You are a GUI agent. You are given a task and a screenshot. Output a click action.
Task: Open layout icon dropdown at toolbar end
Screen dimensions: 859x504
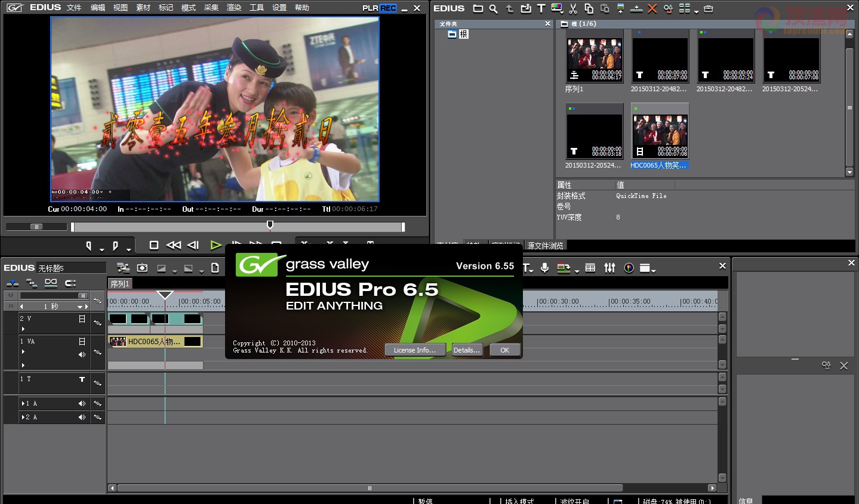click(654, 271)
